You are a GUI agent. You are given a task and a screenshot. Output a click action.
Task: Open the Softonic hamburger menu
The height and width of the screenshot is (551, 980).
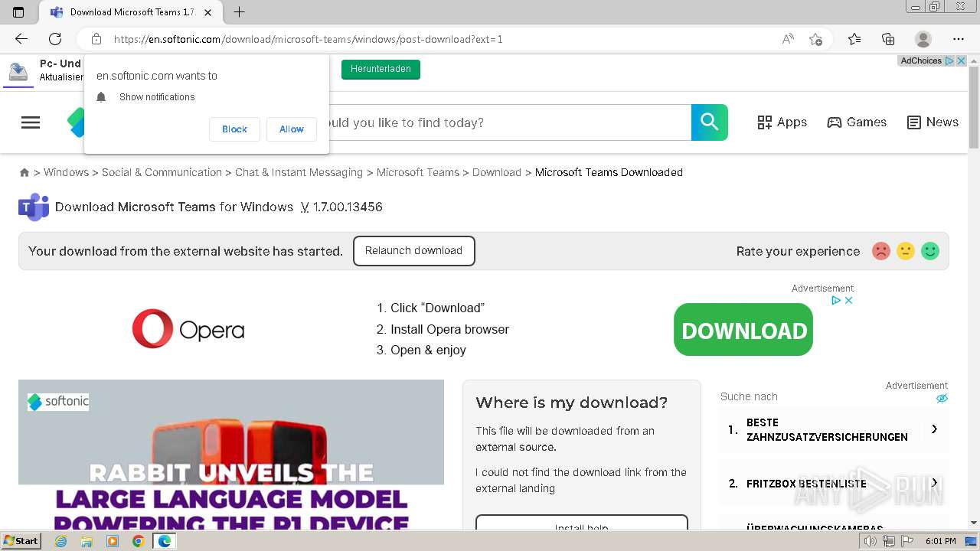pos(31,122)
